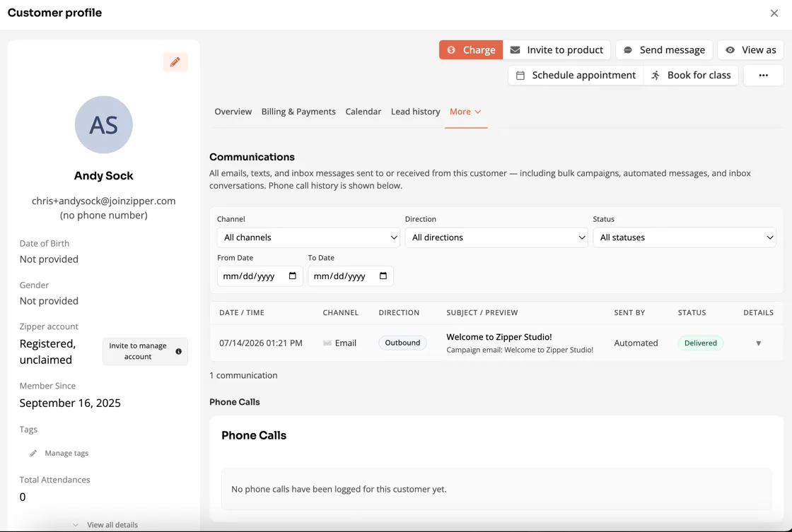Click the STATUS column header
The image size is (792, 532).
coord(692,313)
